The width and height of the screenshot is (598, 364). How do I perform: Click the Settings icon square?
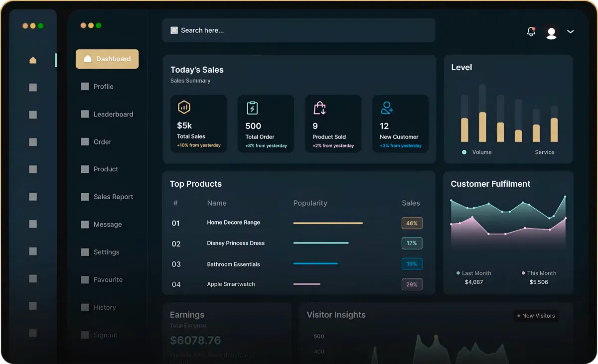(x=85, y=252)
